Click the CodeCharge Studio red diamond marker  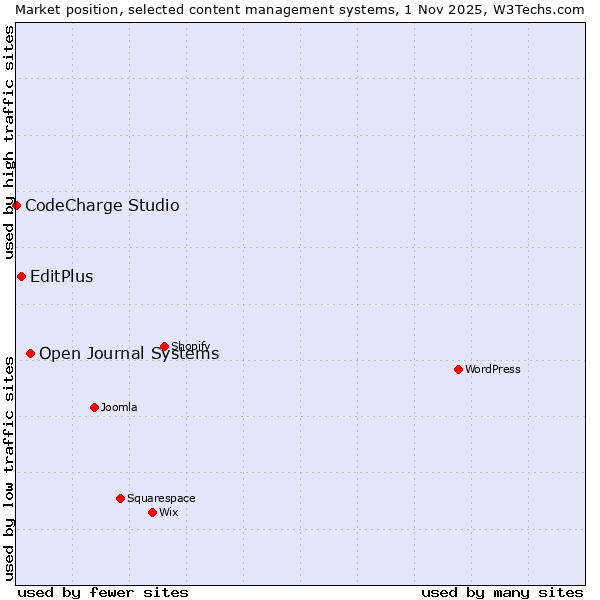click(x=16, y=206)
